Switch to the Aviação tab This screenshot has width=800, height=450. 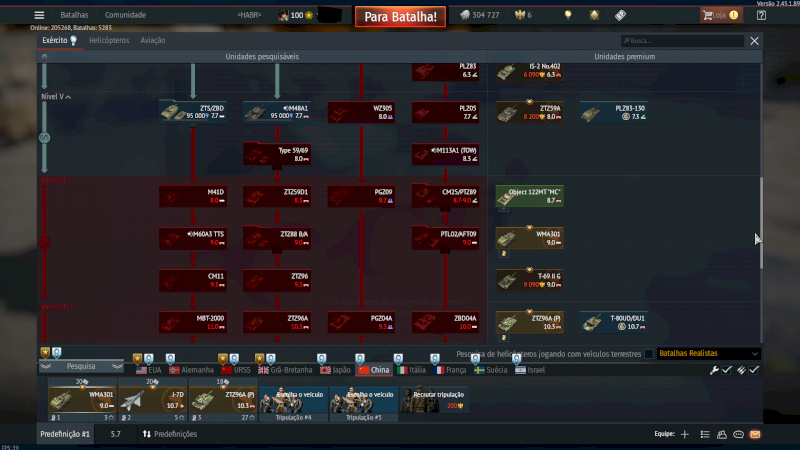point(153,40)
